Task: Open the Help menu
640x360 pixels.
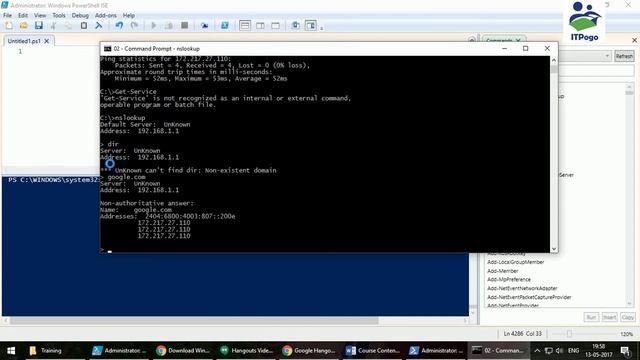Action: 129,15
